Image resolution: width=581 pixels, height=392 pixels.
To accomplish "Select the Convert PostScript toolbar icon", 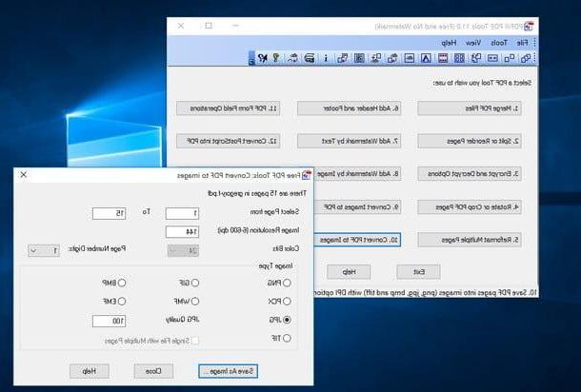I will pyautogui.click(x=342, y=58).
